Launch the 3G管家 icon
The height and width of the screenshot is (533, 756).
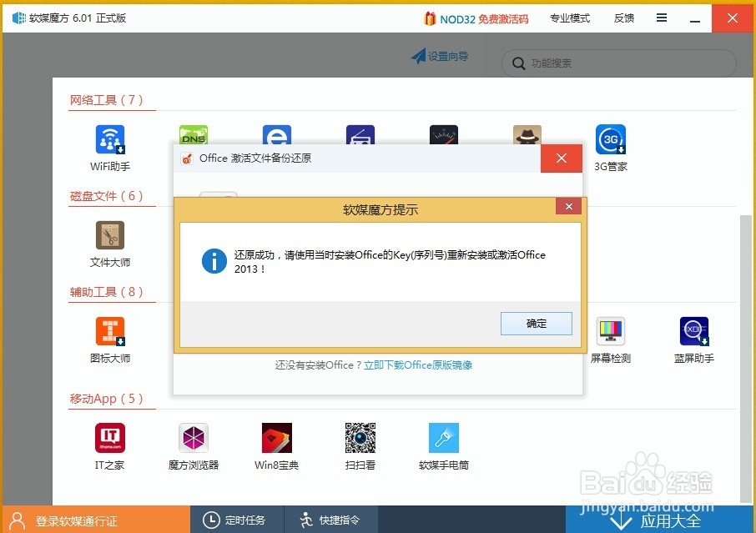click(x=611, y=139)
